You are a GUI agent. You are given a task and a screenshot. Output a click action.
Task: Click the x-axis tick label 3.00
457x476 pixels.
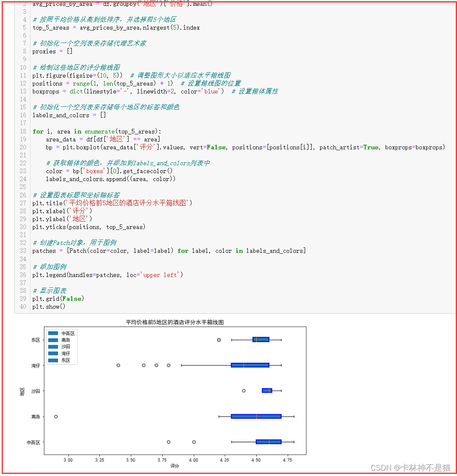(68, 460)
